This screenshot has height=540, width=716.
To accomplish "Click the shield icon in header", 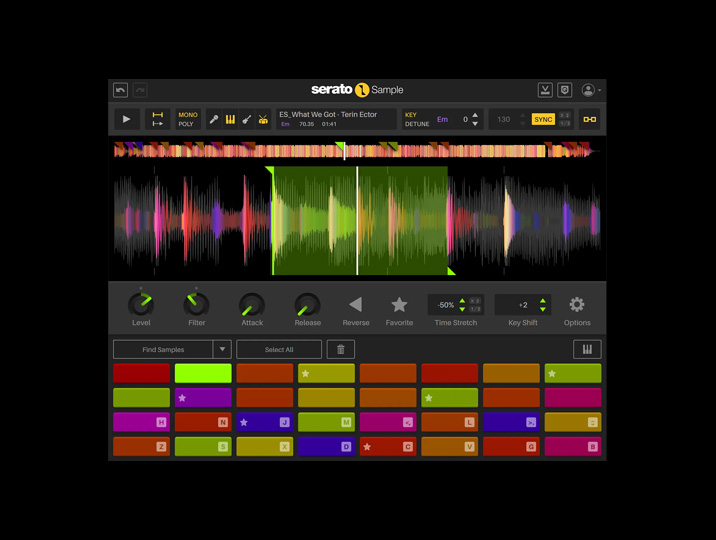I will 565,90.
